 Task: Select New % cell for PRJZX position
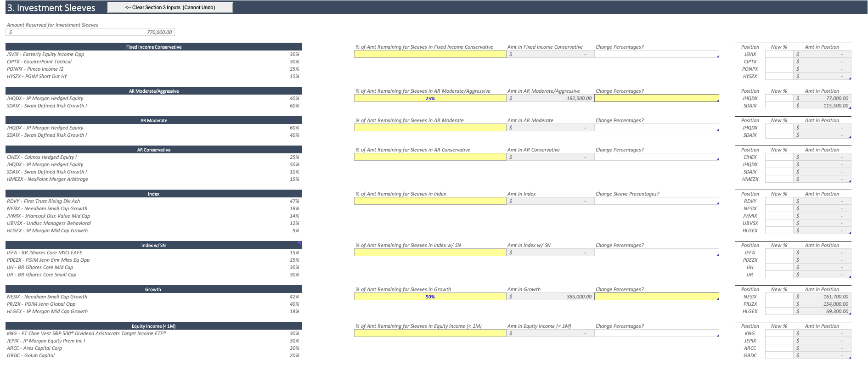(779, 304)
